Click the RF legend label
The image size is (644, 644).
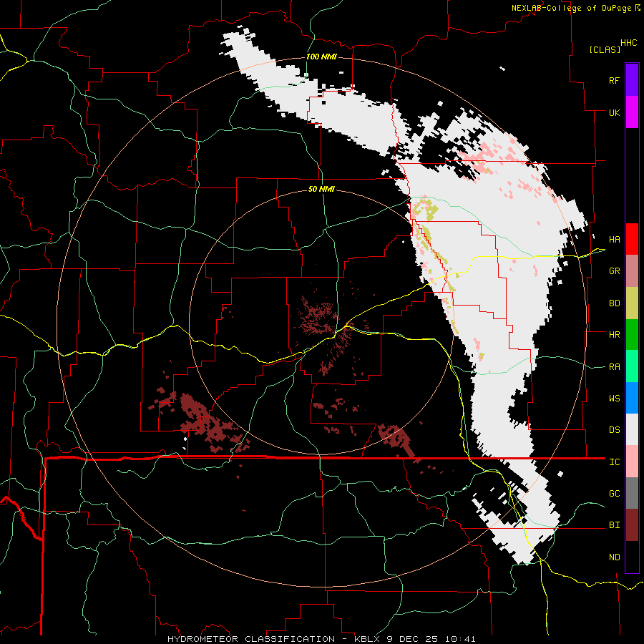click(614, 80)
